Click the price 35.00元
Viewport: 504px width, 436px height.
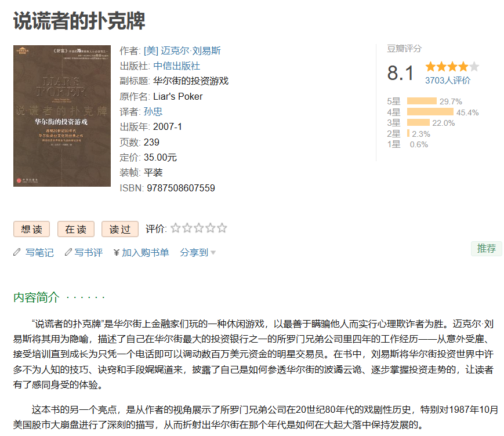pyautogui.click(x=160, y=158)
